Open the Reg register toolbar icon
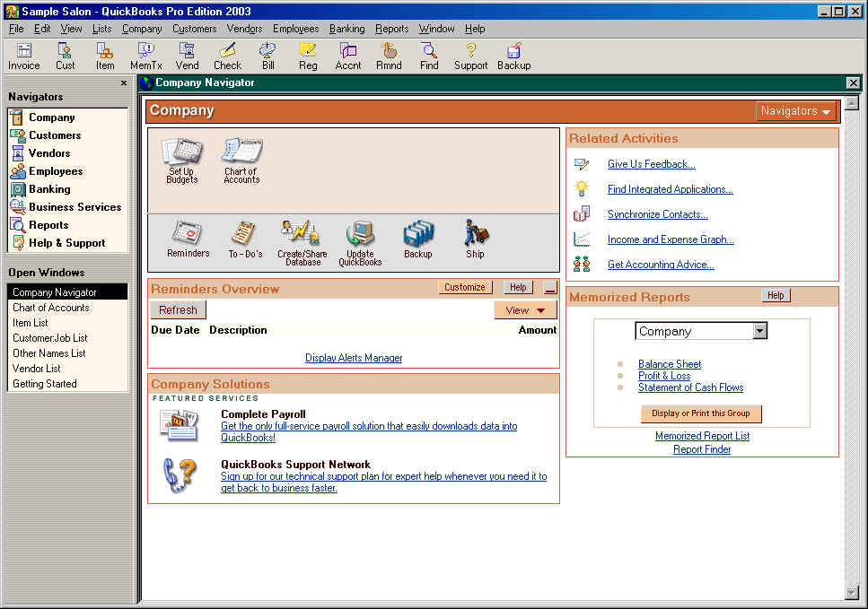 (308, 57)
